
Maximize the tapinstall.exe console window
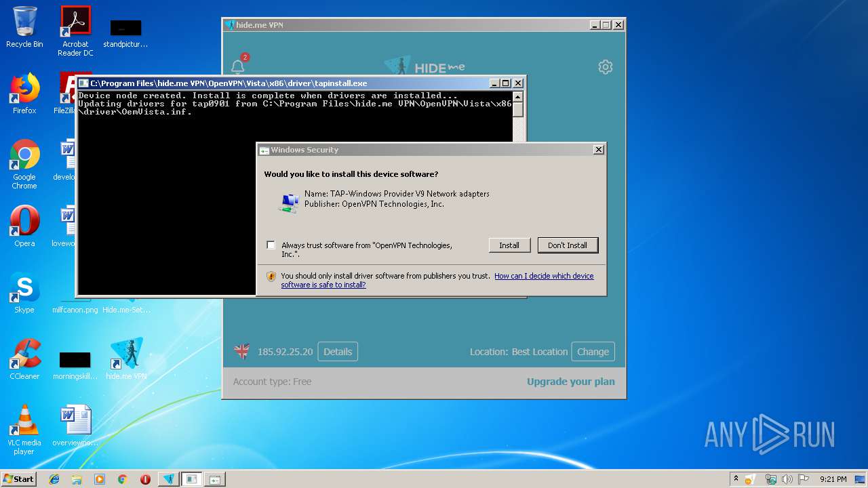(505, 83)
